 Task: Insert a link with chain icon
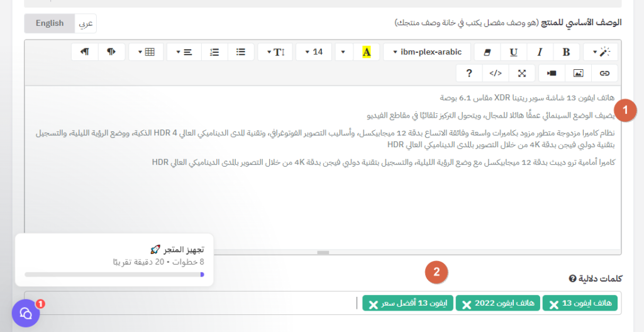(x=604, y=73)
